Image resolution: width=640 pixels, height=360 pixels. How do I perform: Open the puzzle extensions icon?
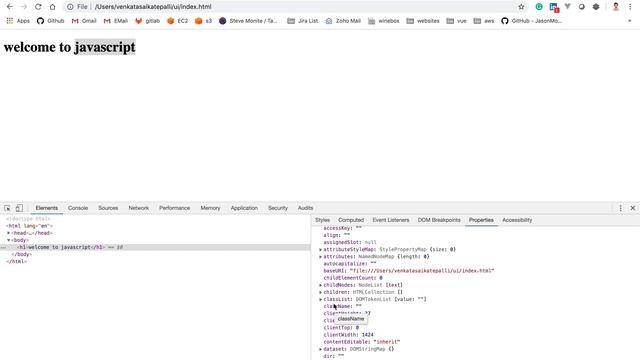pyautogui.click(x=596, y=7)
